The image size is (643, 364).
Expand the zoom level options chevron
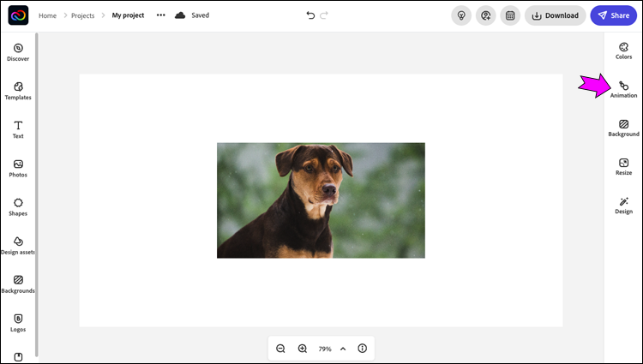pos(343,349)
